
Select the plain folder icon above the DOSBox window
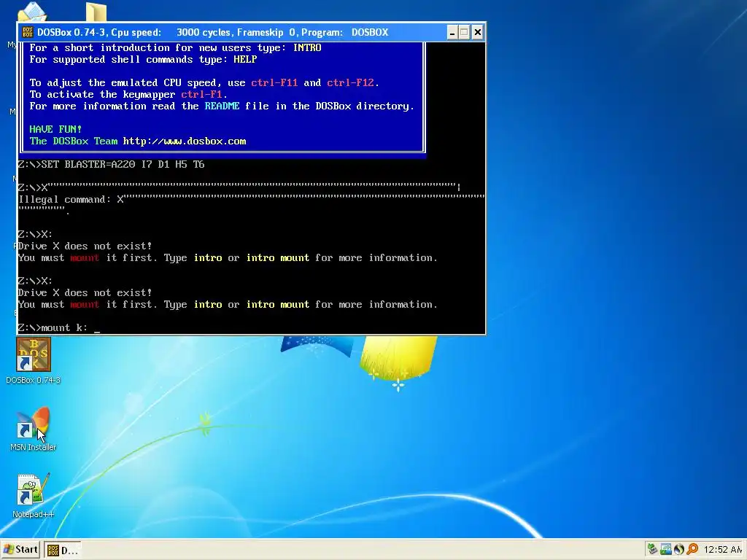click(x=96, y=12)
